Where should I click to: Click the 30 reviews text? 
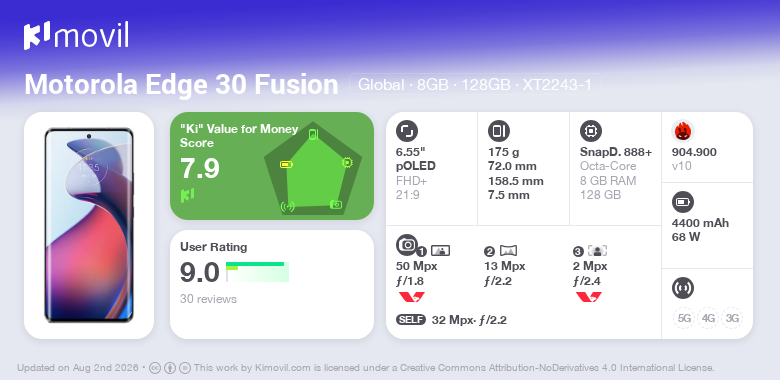(208, 299)
